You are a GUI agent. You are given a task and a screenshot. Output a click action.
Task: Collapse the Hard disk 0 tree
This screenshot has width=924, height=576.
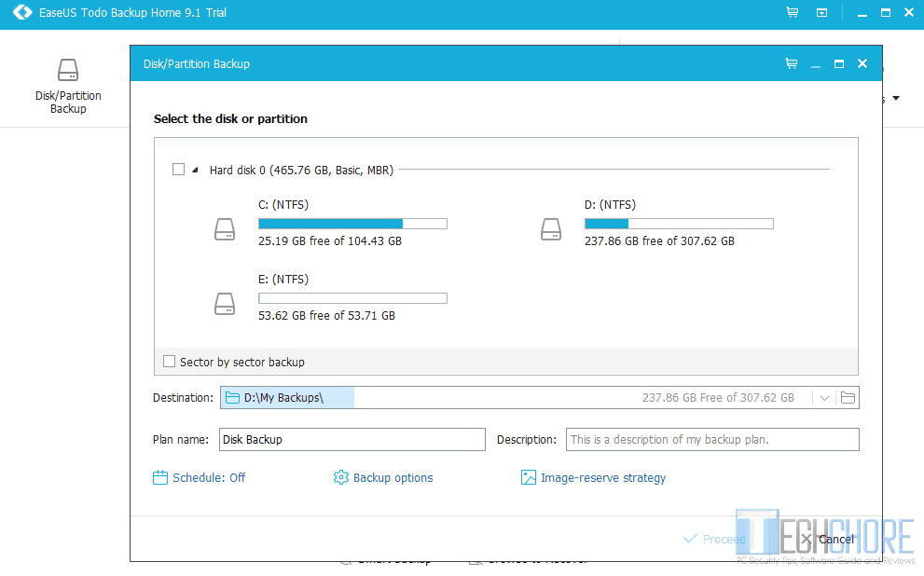point(195,171)
